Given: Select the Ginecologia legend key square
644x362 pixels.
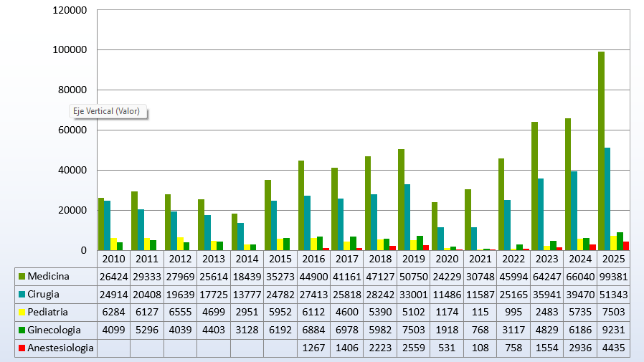Looking at the screenshot, I should point(22,330).
